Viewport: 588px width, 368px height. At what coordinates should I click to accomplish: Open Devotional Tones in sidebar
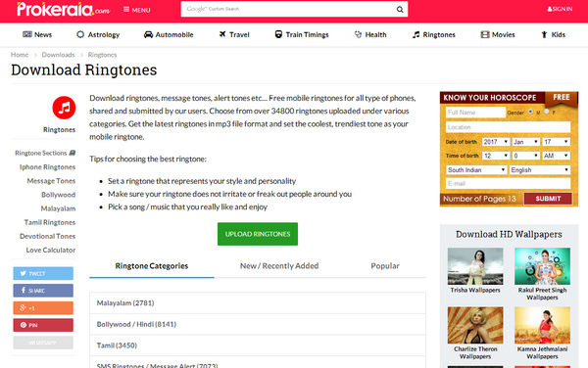pyautogui.click(x=47, y=236)
